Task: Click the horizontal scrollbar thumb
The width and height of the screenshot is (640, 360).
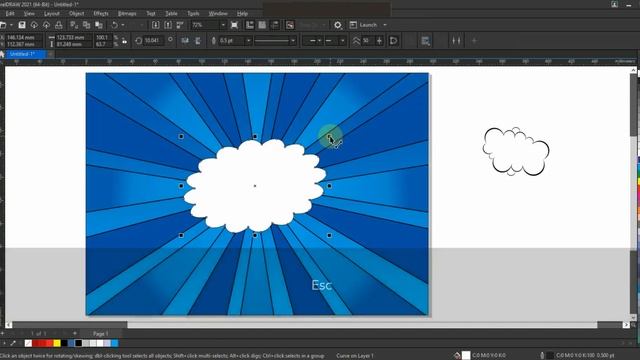Action: coord(362,325)
